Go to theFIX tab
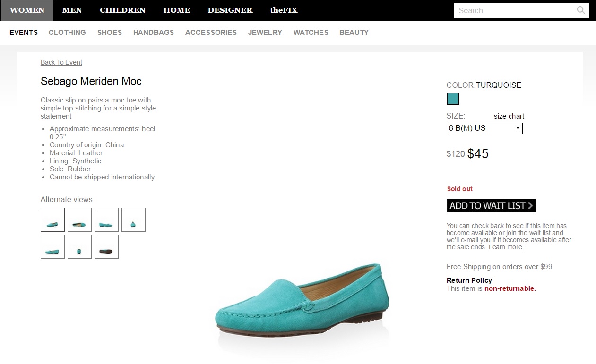Image resolution: width=596 pixels, height=364 pixels. [x=284, y=10]
